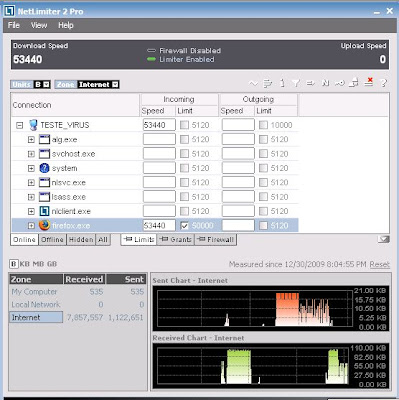Switch to the Firewall tab
Screen dimensions: 399x400
click(x=216, y=239)
